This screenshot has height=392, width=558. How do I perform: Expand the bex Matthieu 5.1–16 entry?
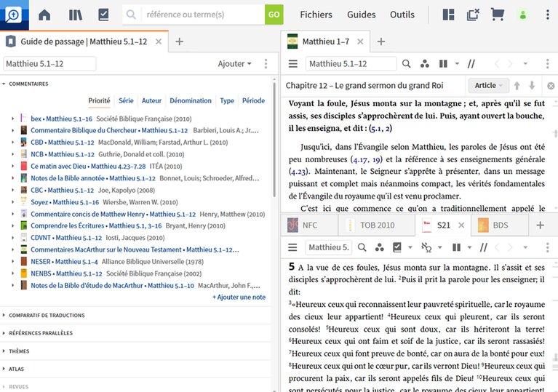coord(13,119)
